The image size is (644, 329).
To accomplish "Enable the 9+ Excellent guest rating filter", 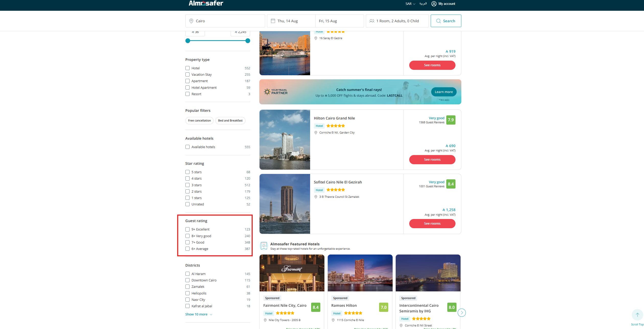I will pyautogui.click(x=188, y=229).
